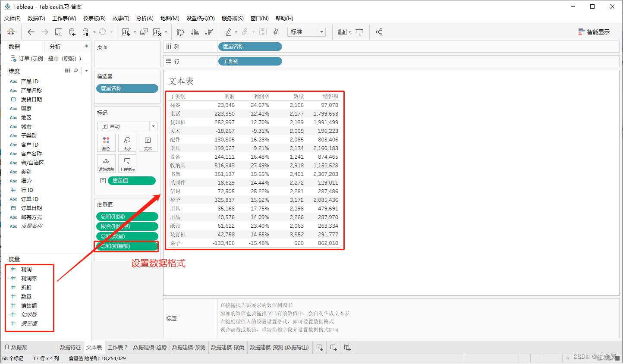
Task: Click the 度量值 pill on marks card
Action: coord(132,181)
